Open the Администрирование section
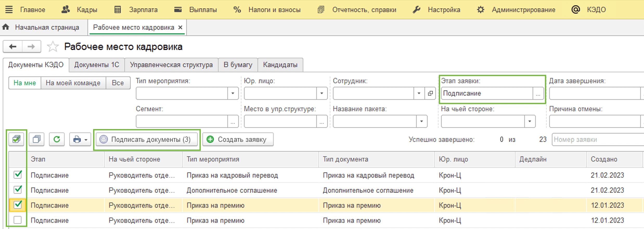The image size is (644, 229). [x=516, y=10]
